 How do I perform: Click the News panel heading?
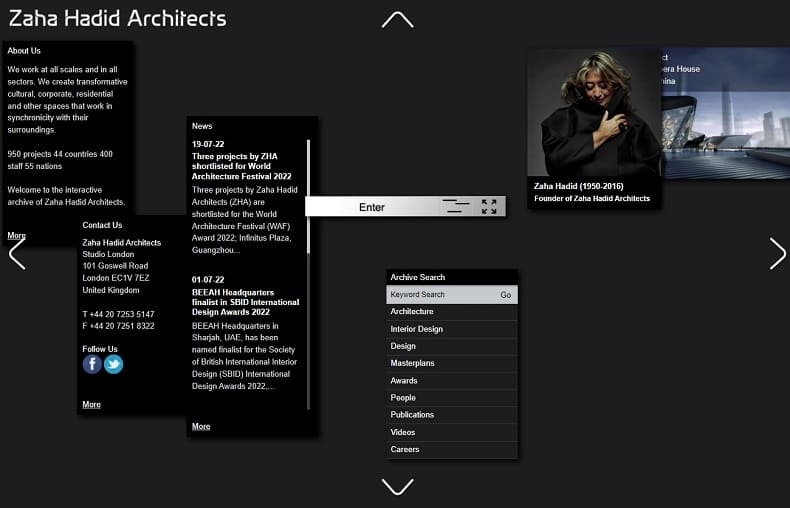click(202, 126)
